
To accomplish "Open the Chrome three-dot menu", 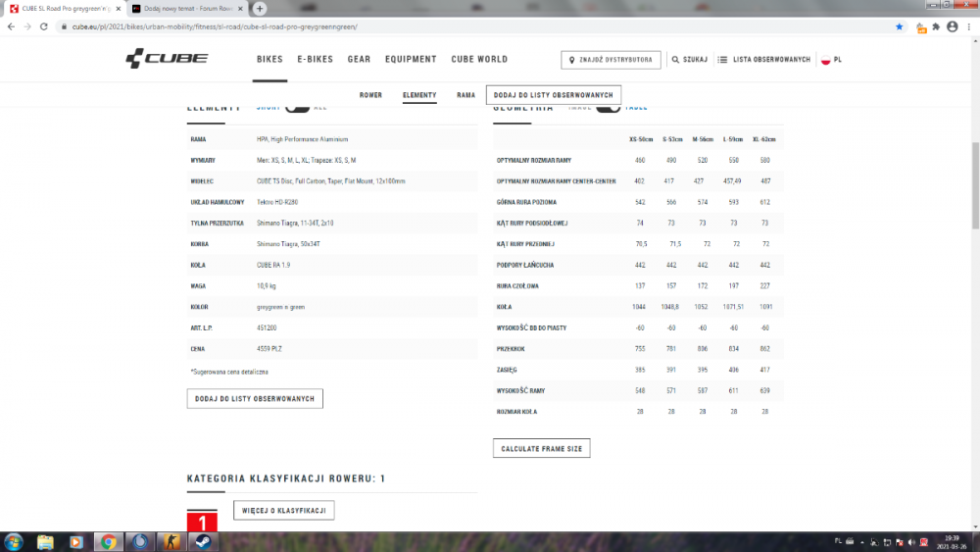I will (x=969, y=26).
